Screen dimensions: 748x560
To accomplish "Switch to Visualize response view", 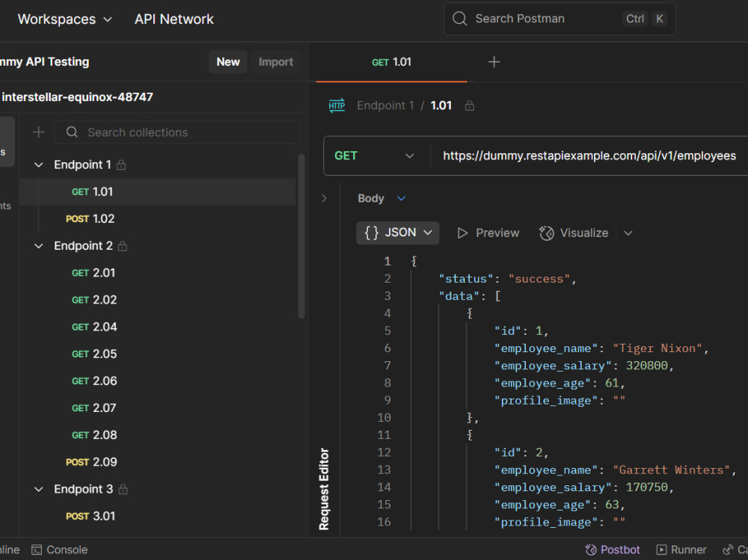I will [x=574, y=233].
